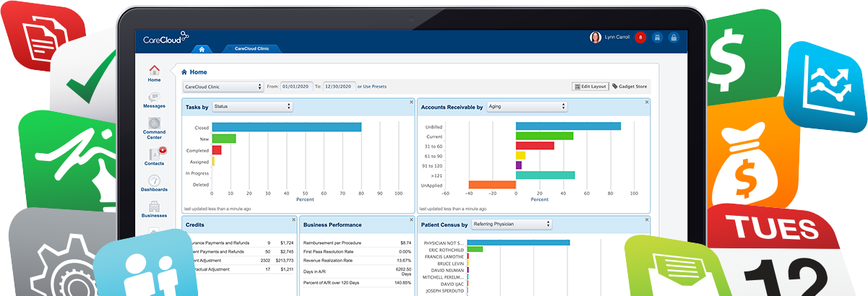Close the Patient Census widget

coord(647,219)
